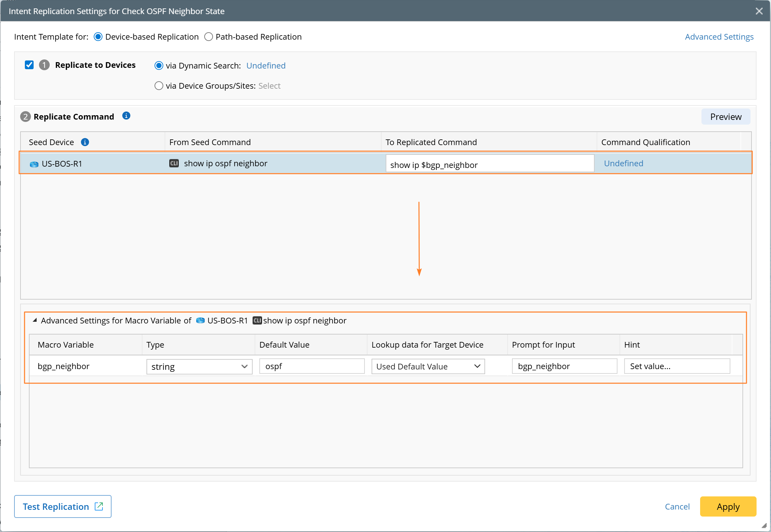Click the Seed Device info icon
This screenshot has width=771, height=532.
pos(85,142)
